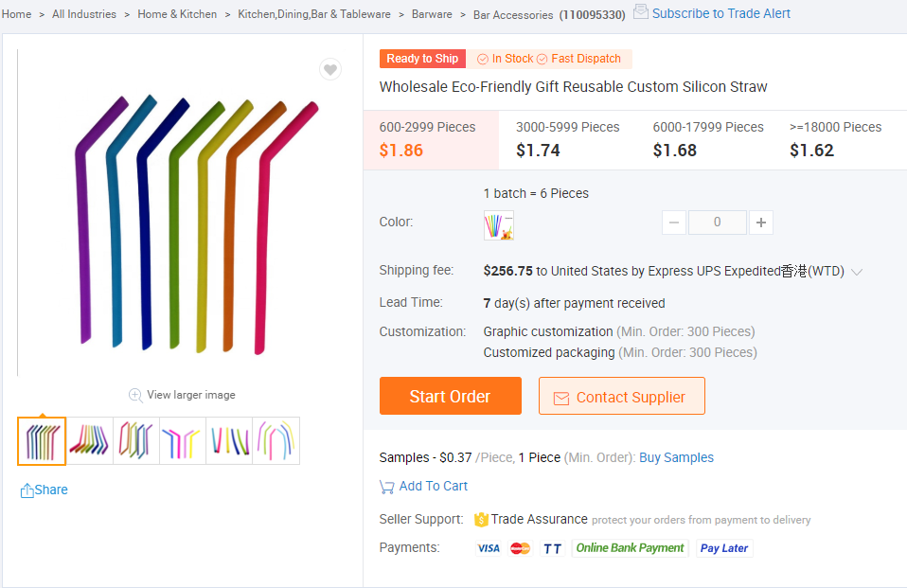The width and height of the screenshot is (907, 588).
Task: Select the 6000-17999 Pieces price tier
Action: 707,138
